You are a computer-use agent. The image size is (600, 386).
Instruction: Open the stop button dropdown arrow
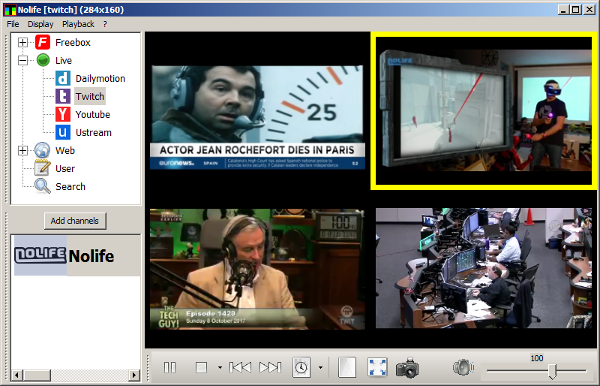pos(220,368)
